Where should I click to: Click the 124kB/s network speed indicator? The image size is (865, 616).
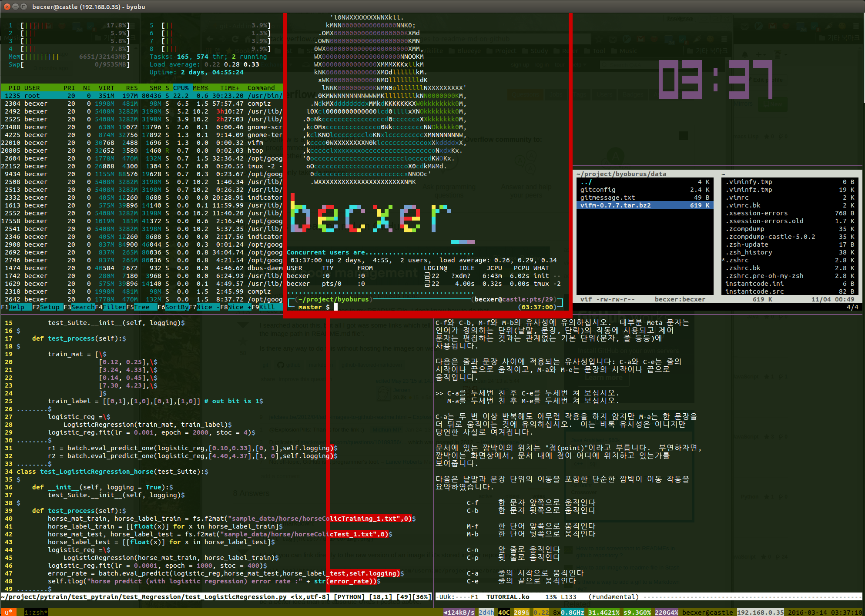460,612
